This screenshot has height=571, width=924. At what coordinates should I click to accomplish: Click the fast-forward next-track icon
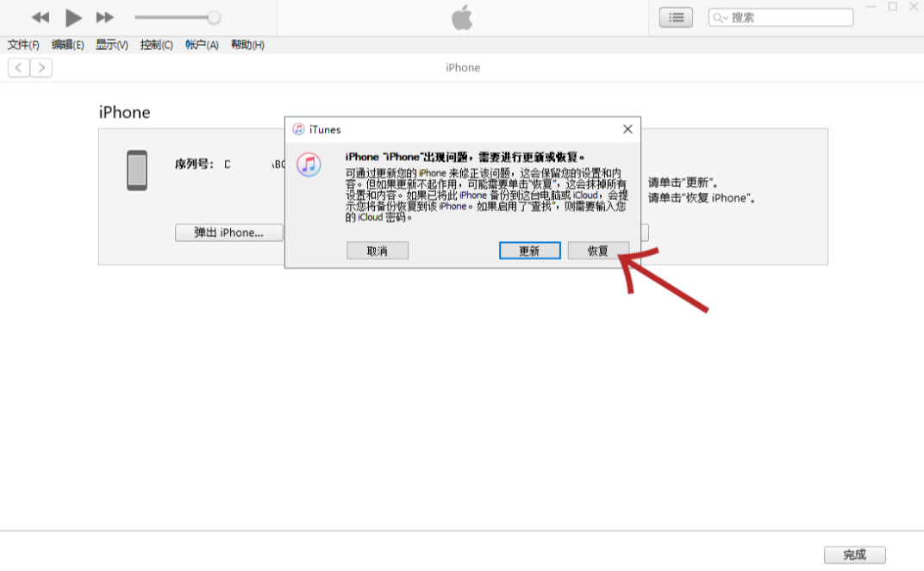click(105, 17)
